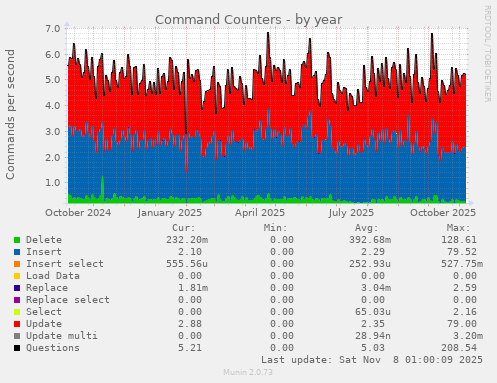
Task: Click Delete max value 128.61
Action: pos(459,240)
